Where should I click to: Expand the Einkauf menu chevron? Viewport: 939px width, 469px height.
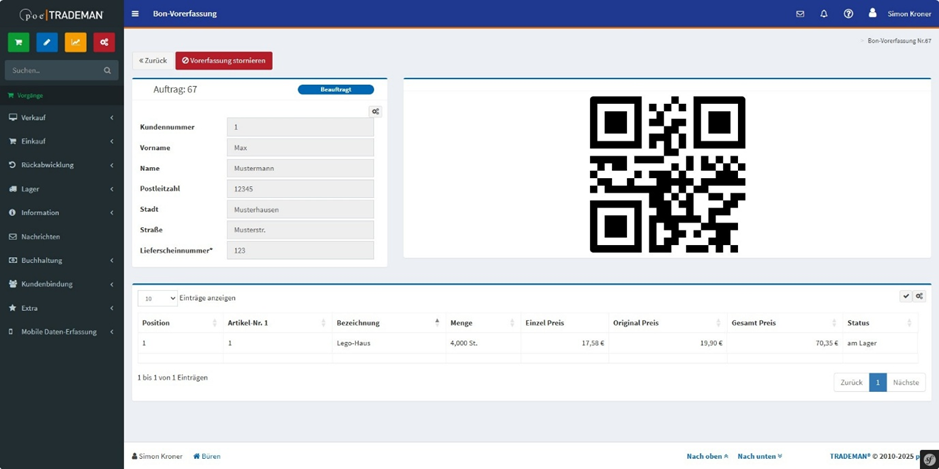112,141
